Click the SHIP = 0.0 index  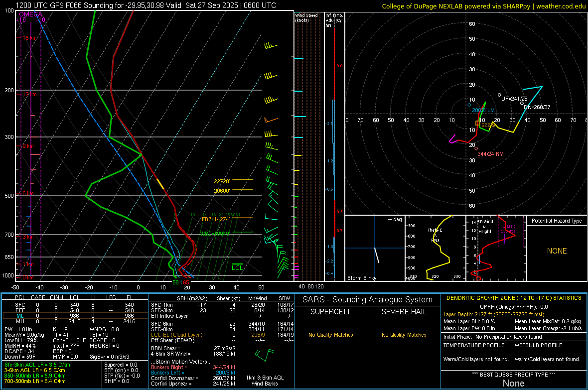117,381
